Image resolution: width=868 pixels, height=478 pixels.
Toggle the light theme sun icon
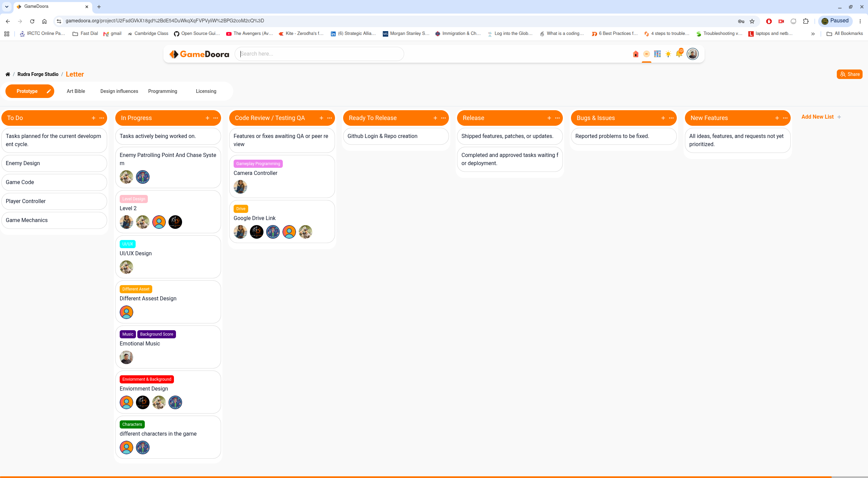click(x=668, y=54)
